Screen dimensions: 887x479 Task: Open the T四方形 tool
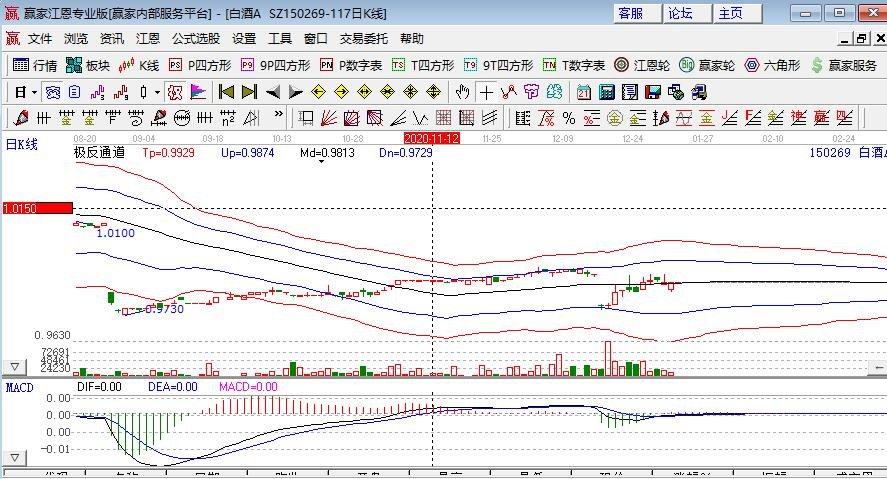(423, 66)
